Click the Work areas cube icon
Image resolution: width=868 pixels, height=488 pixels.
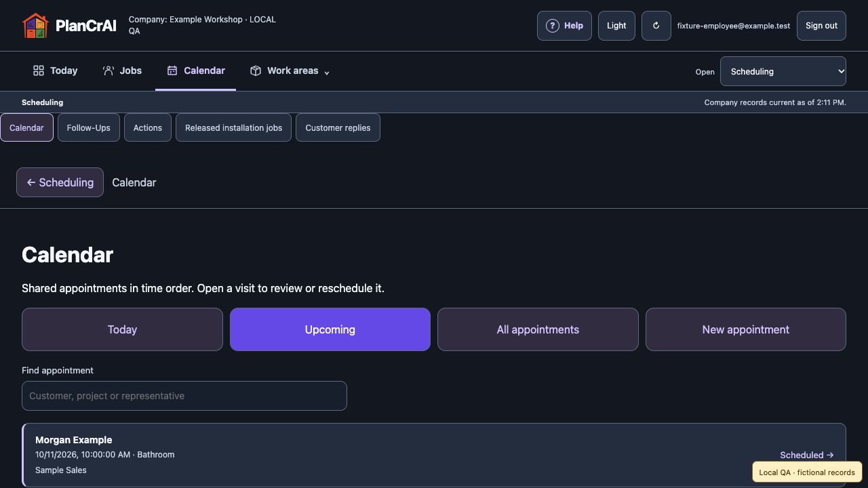click(256, 70)
